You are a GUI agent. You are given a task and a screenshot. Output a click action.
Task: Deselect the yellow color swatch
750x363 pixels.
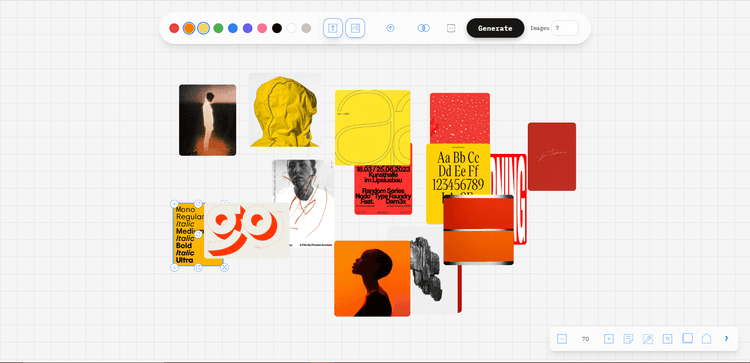204,28
